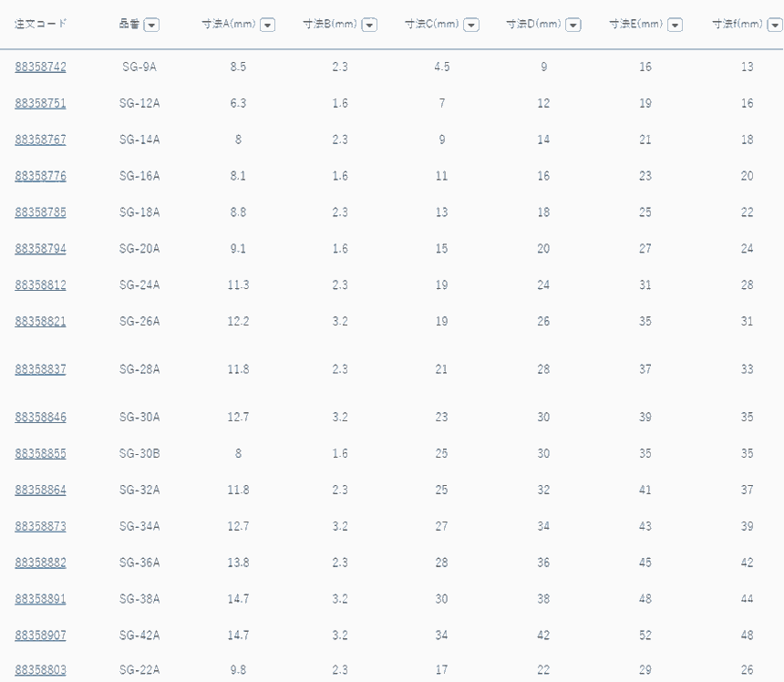This screenshot has width=784, height=682.
Task: Open the 寸法A(mm) filter dropdown arrow
Action: pos(267,25)
